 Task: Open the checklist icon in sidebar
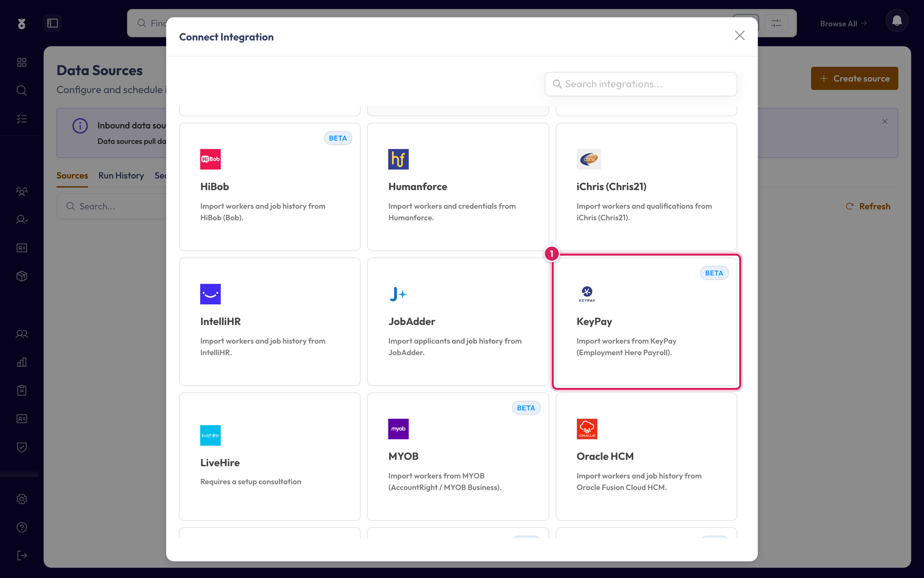(x=22, y=119)
